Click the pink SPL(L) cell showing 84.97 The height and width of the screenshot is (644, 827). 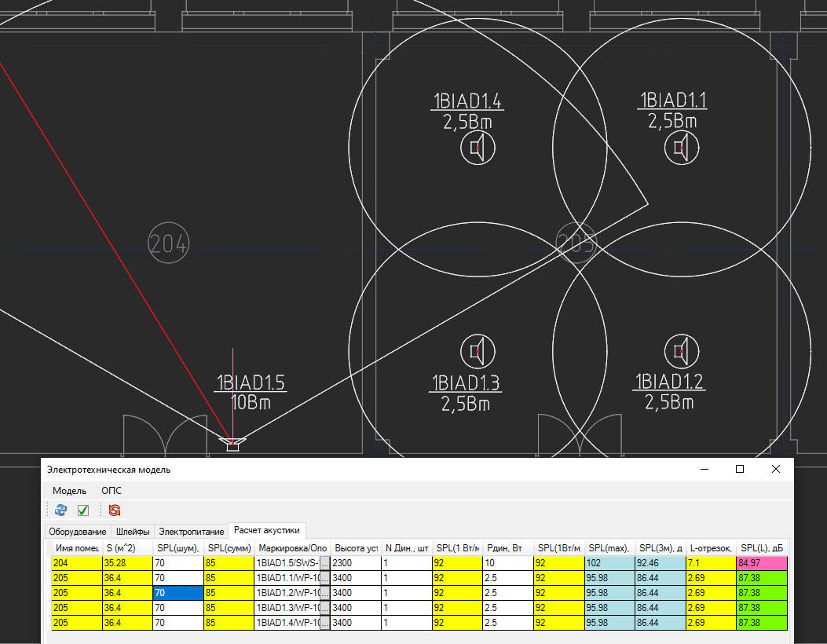tap(761, 562)
